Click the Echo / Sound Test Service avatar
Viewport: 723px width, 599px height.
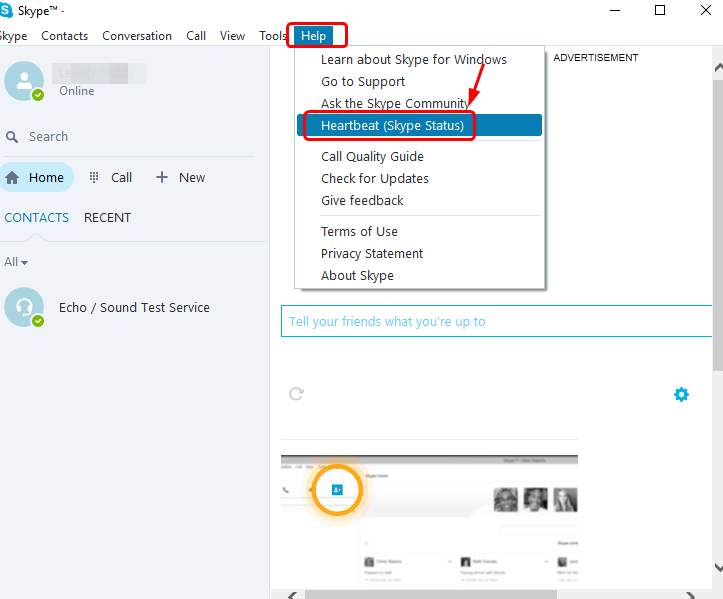(x=24, y=307)
